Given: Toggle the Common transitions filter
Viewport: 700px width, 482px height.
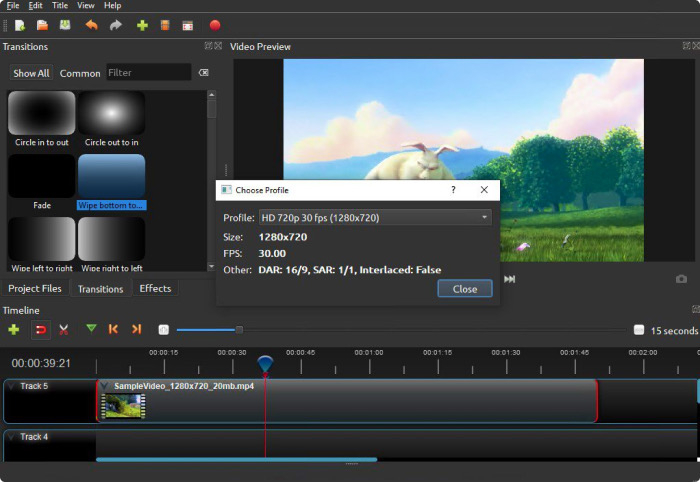Looking at the screenshot, I should pos(80,73).
